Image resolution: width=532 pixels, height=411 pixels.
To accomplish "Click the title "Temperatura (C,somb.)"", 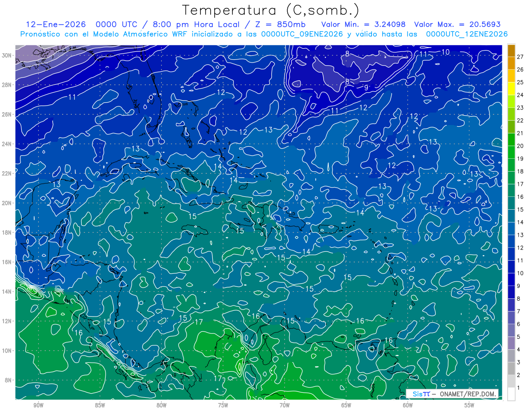I will [270, 11].
